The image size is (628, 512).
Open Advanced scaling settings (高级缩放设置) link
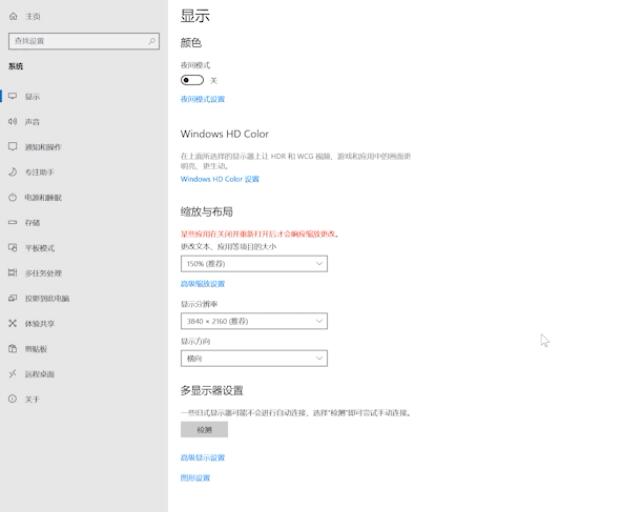(203, 284)
